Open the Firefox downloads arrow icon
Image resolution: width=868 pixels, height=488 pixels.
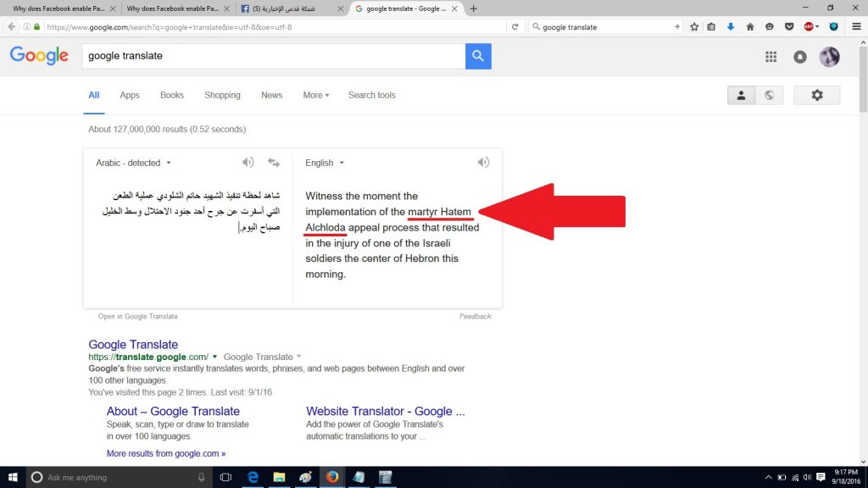[x=730, y=26]
